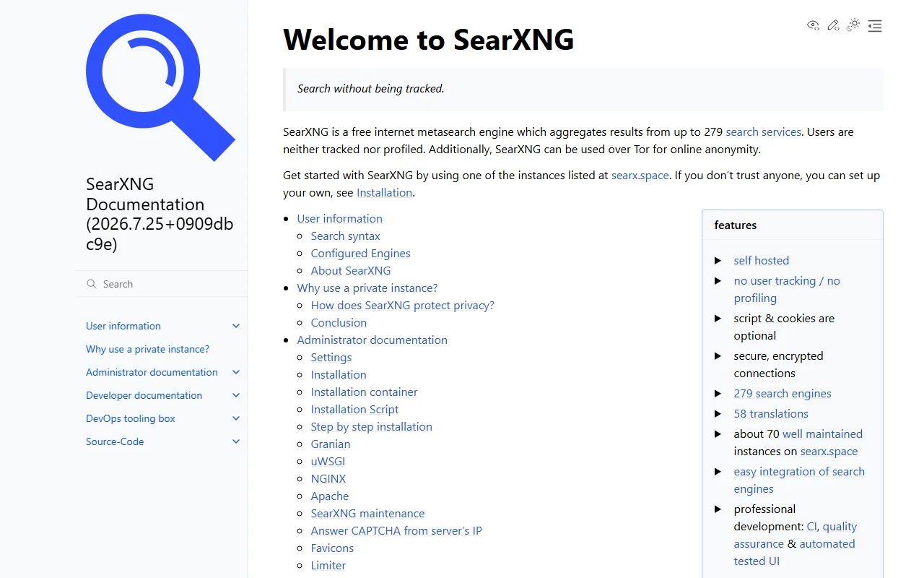Expand the no user tracking feature triangle

pos(718,280)
